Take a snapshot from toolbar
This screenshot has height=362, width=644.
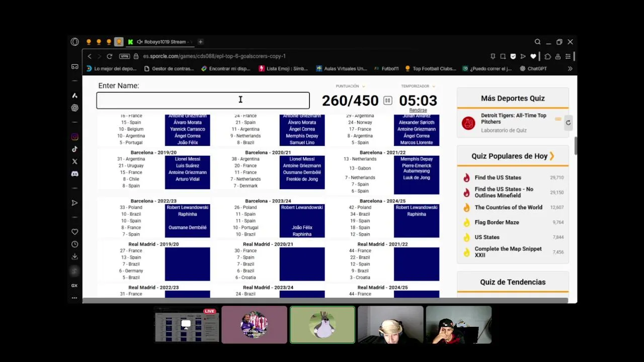click(x=503, y=56)
